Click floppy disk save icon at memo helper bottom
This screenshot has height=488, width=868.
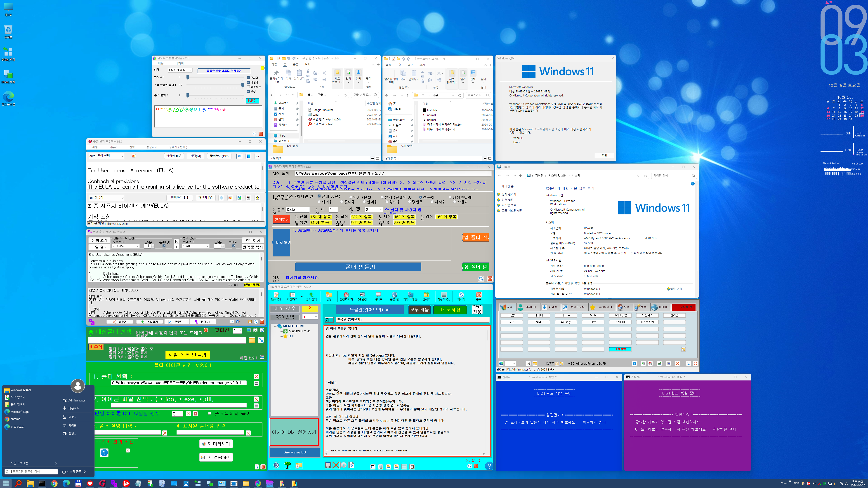click(x=328, y=465)
